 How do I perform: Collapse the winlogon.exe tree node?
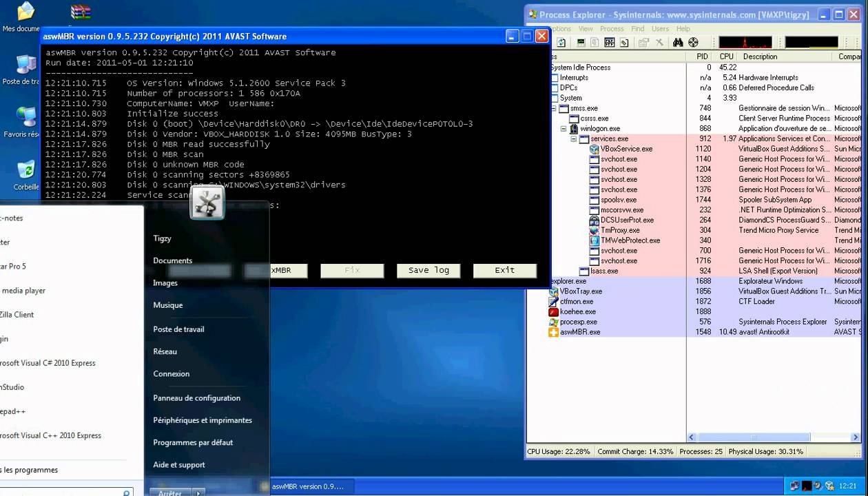click(563, 129)
